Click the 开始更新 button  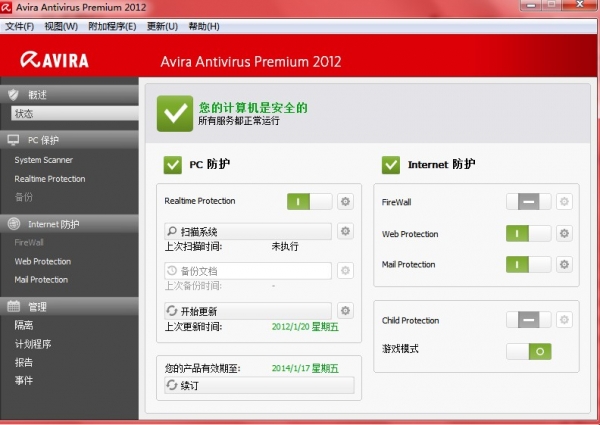[248, 311]
